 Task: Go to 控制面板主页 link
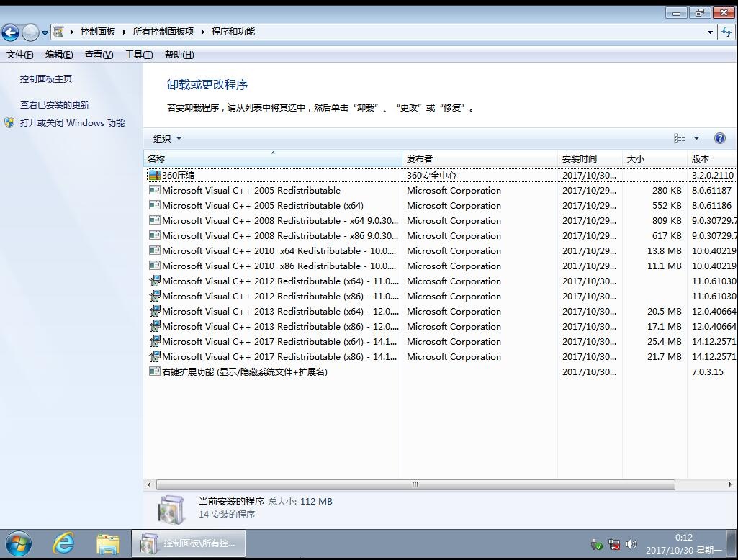tap(45, 79)
